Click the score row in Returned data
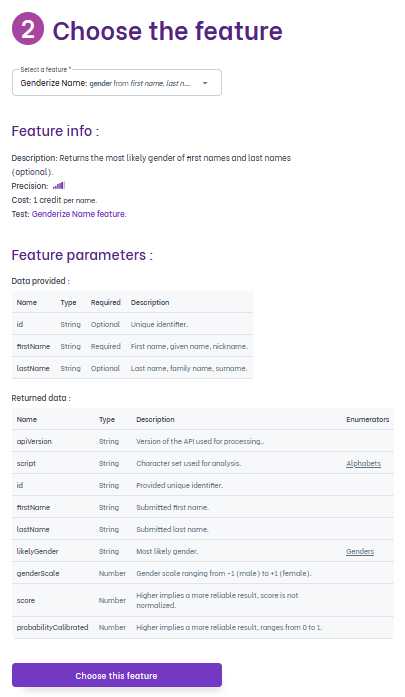 click(x=203, y=600)
